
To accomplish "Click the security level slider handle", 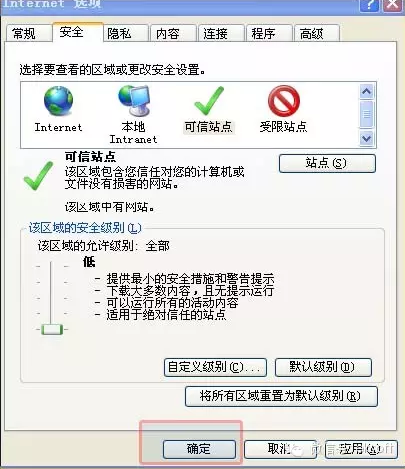I will [x=52, y=330].
